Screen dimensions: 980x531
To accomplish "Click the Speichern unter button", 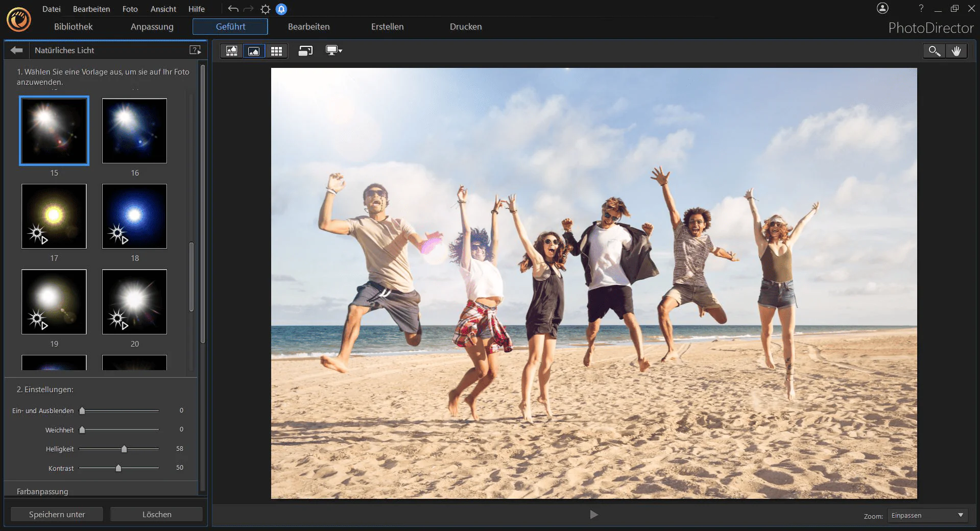I will click(x=57, y=514).
